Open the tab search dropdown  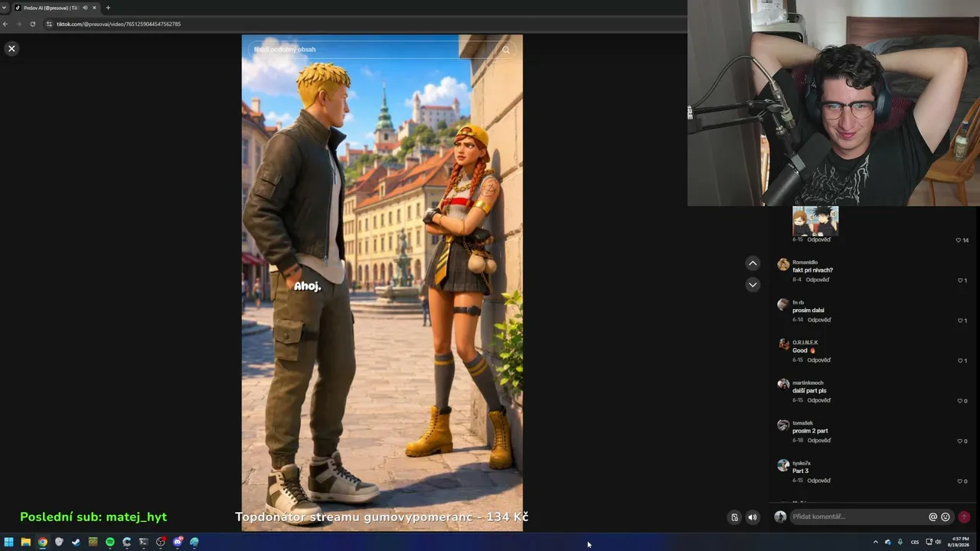tap(5, 8)
